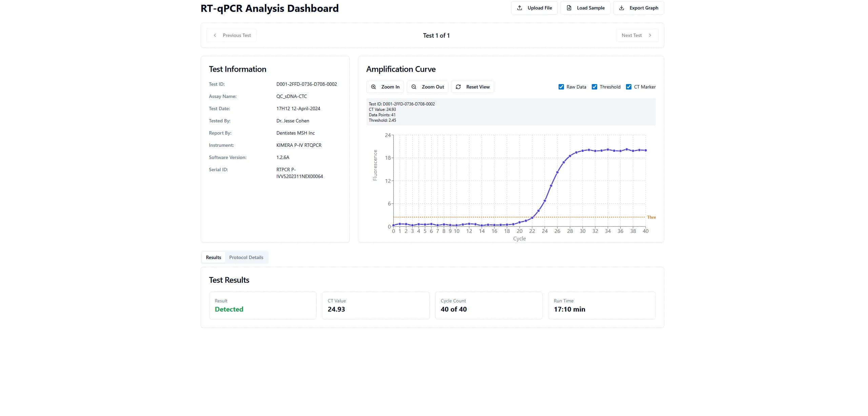868x416 pixels.
Task: Click the curve data point at cycle 0
Action: [x=393, y=225]
